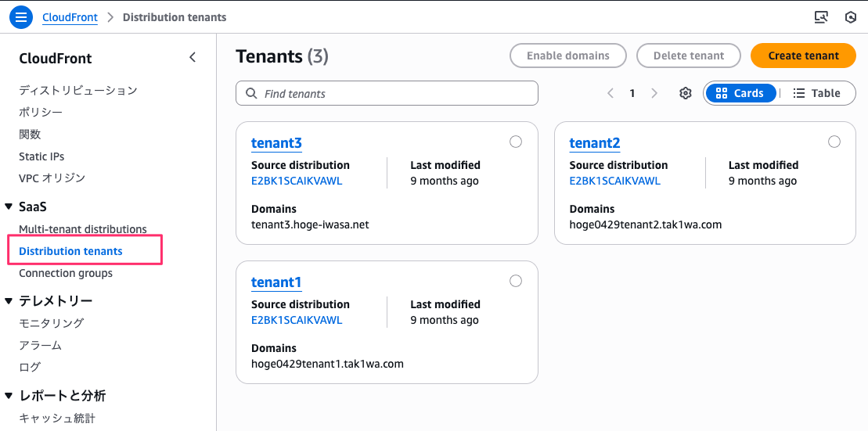868x431 pixels.
Task: Collapse the SaaS section
Action: point(9,207)
